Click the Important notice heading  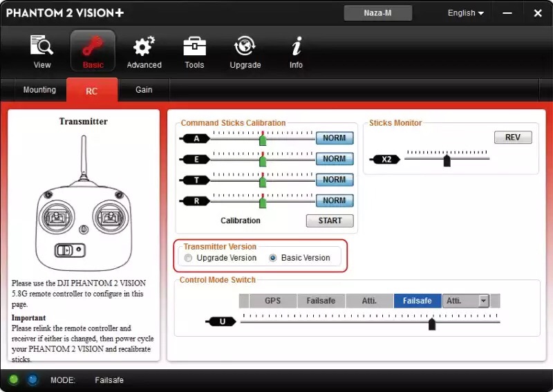click(x=28, y=317)
